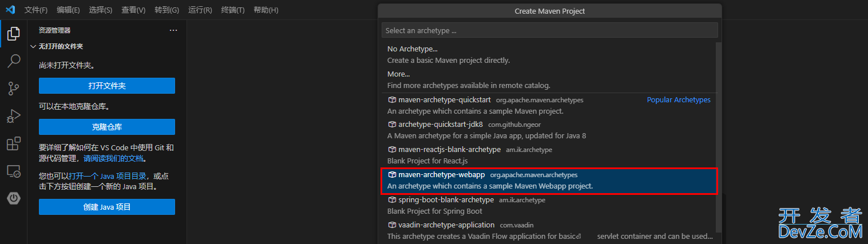Image resolution: width=868 pixels, height=244 pixels.
Task: Open the 帮助(H) menu
Action: [266, 10]
